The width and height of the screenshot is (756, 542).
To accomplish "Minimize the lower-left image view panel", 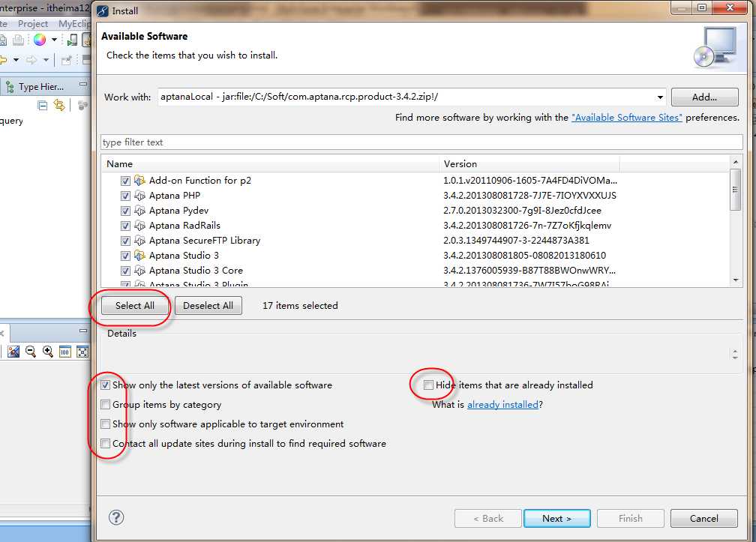I will (x=83, y=331).
